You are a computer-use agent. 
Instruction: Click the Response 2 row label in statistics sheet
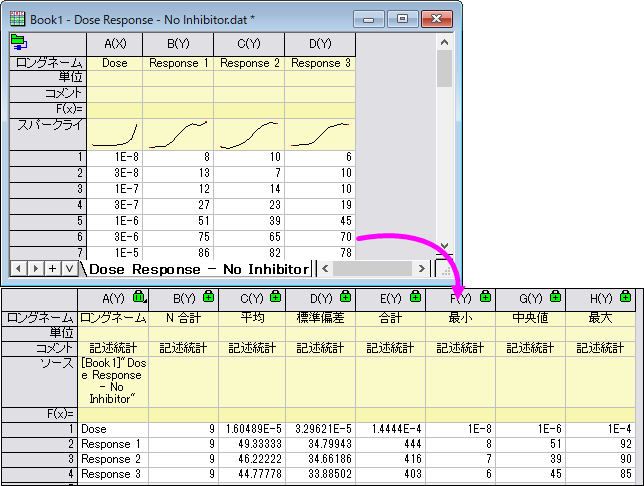tap(113, 459)
